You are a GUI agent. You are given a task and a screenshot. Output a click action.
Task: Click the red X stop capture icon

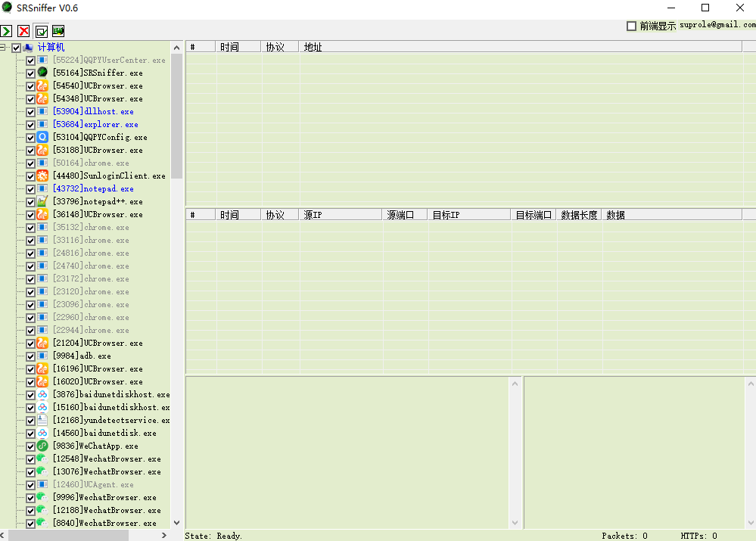tap(23, 31)
